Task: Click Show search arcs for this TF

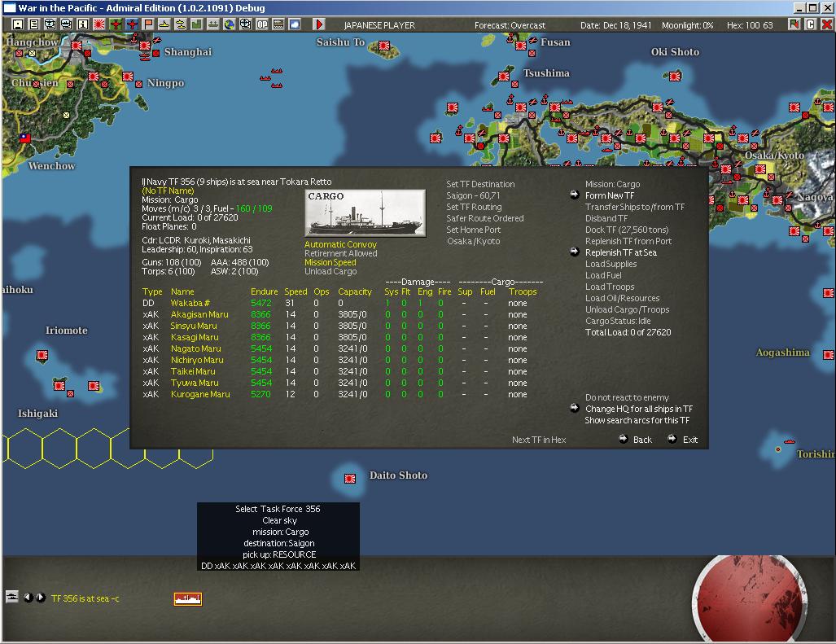Action: (637, 420)
